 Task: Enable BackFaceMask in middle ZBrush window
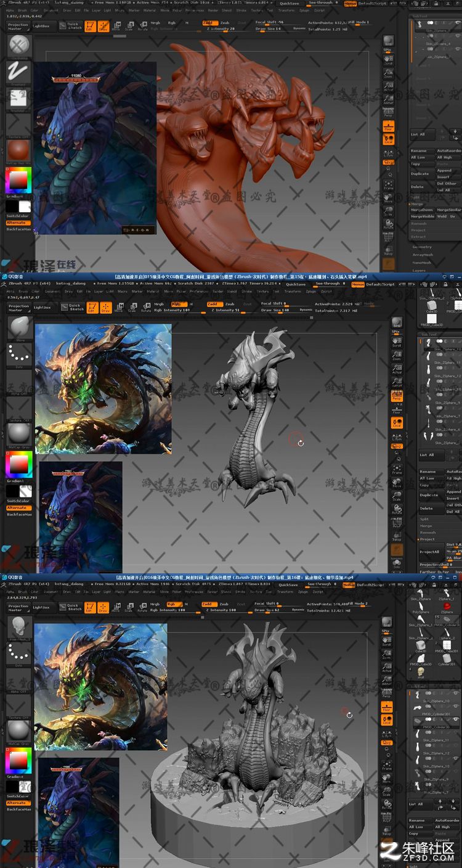click(19, 514)
